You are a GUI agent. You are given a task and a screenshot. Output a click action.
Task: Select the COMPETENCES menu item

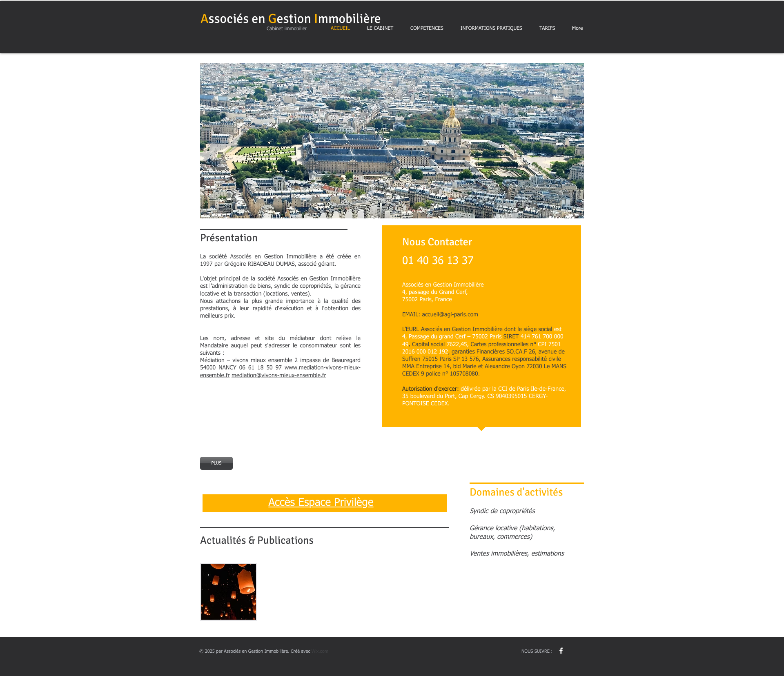tap(427, 28)
